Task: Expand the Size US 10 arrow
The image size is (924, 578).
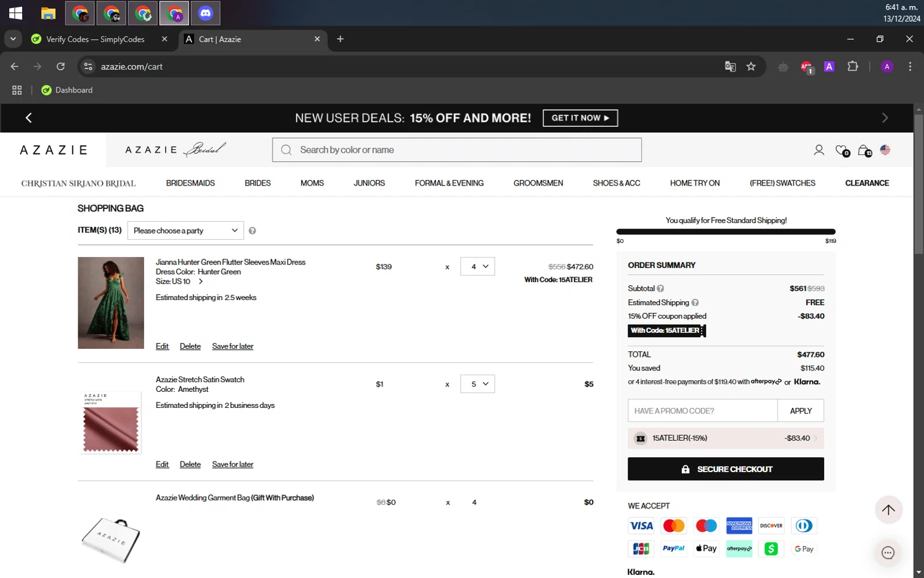Action: coord(200,282)
